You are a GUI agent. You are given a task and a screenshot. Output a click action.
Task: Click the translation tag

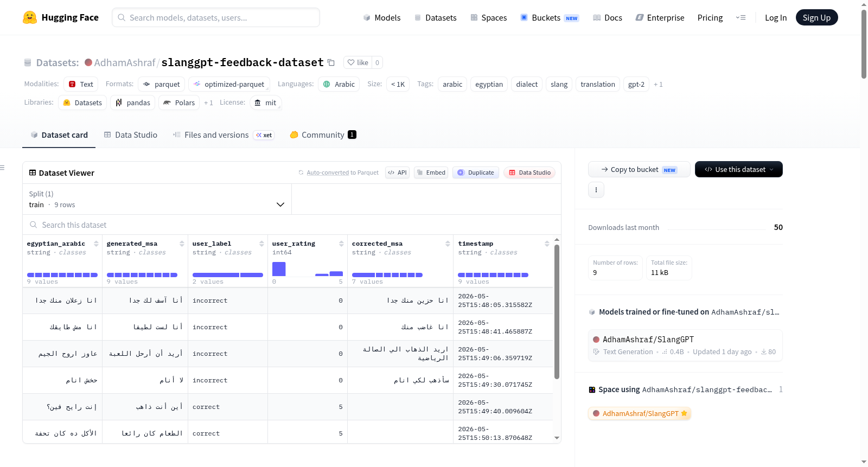point(598,84)
